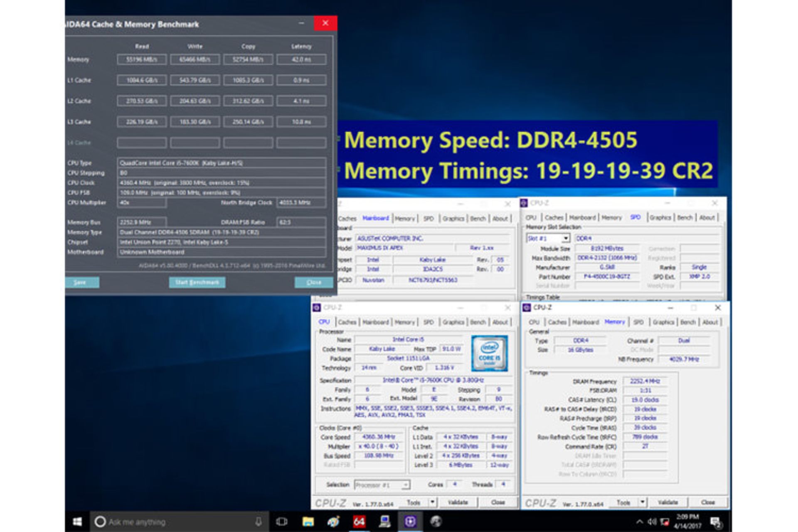Click the Command Rate value 2T

point(645,446)
